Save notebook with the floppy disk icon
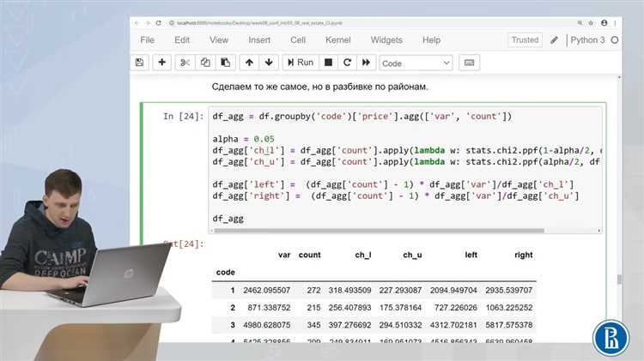The image size is (644, 361). pos(140,63)
